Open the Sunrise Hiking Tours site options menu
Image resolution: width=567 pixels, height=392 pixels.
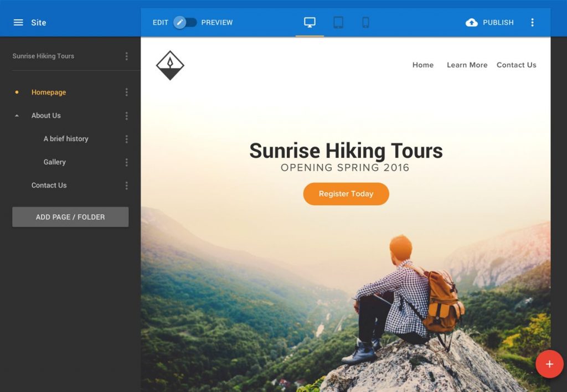[x=126, y=55]
